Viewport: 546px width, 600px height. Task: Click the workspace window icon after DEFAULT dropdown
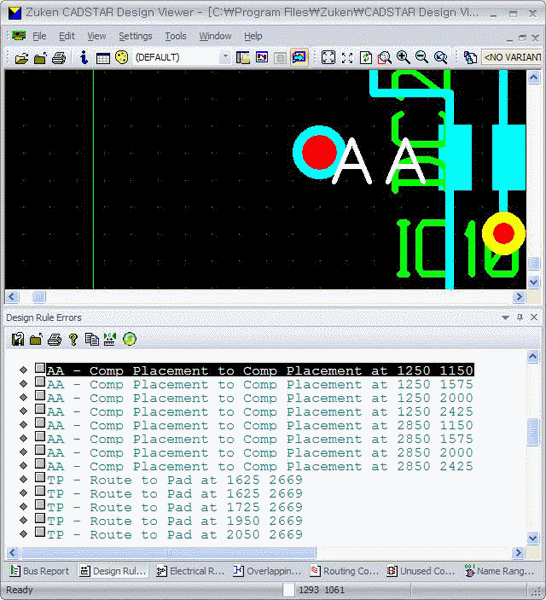click(x=243, y=58)
